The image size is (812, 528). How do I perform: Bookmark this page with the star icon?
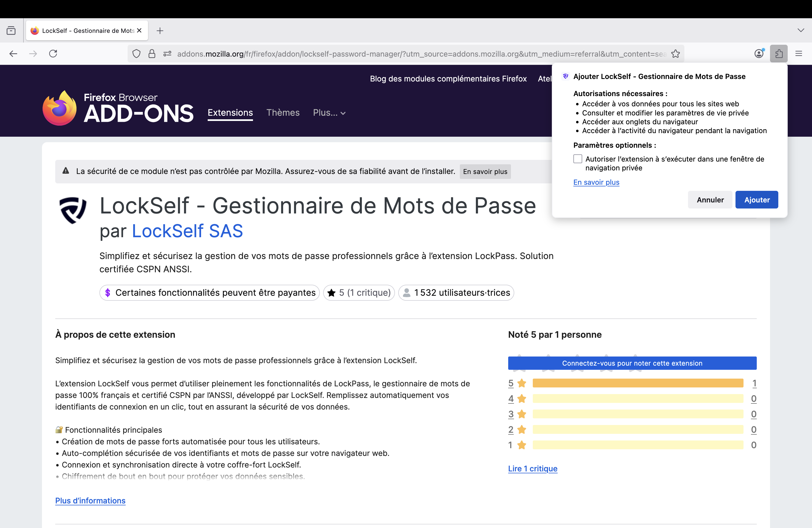click(x=676, y=54)
